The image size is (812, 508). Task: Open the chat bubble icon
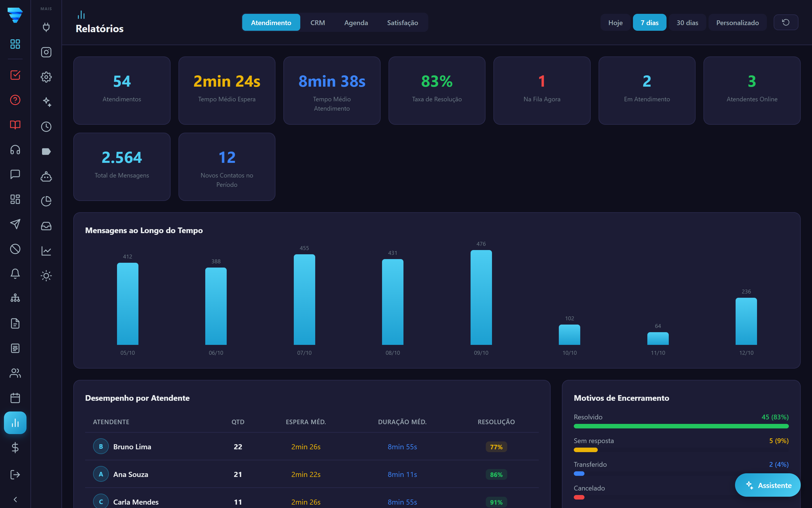point(15,174)
